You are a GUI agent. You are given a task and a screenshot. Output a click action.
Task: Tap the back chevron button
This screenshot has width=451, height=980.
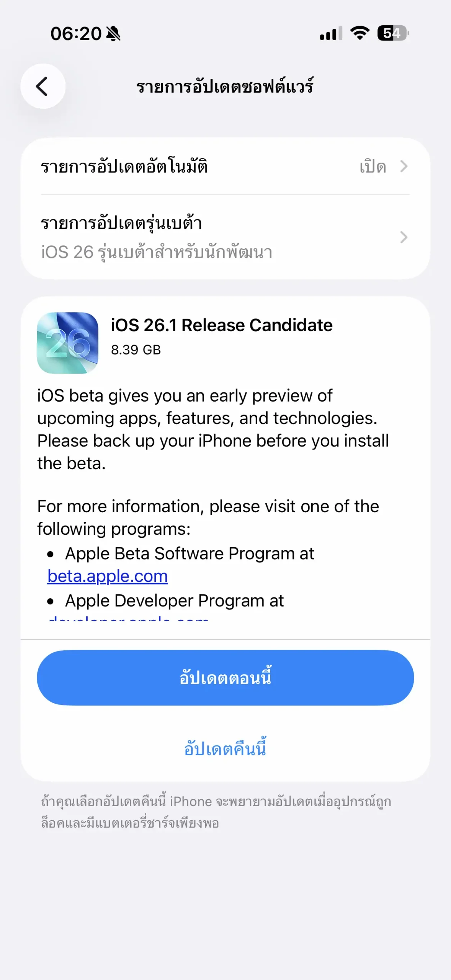pyautogui.click(x=42, y=86)
